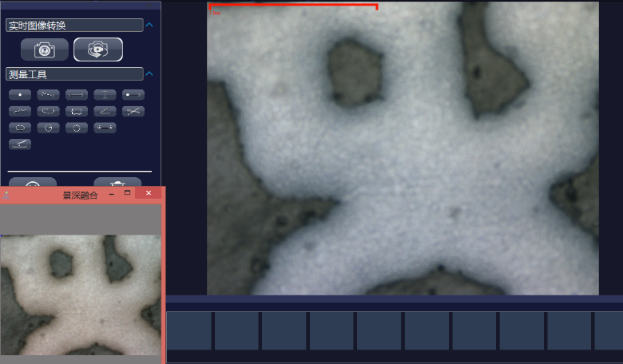Collapse the 测量工具 panel section
The height and width of the screenshot is (364, 623).
pyautogui.click(x=150, y=74)
